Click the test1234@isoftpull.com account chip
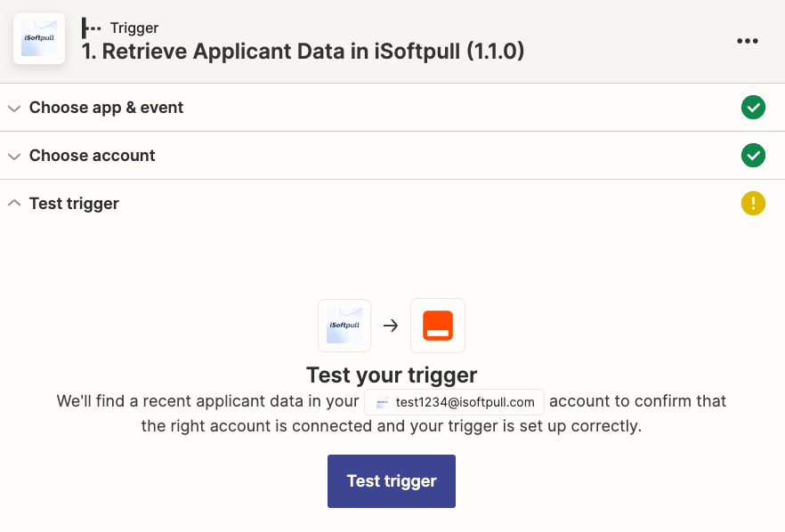The image size is (785, 532). (x=454, y=402)
